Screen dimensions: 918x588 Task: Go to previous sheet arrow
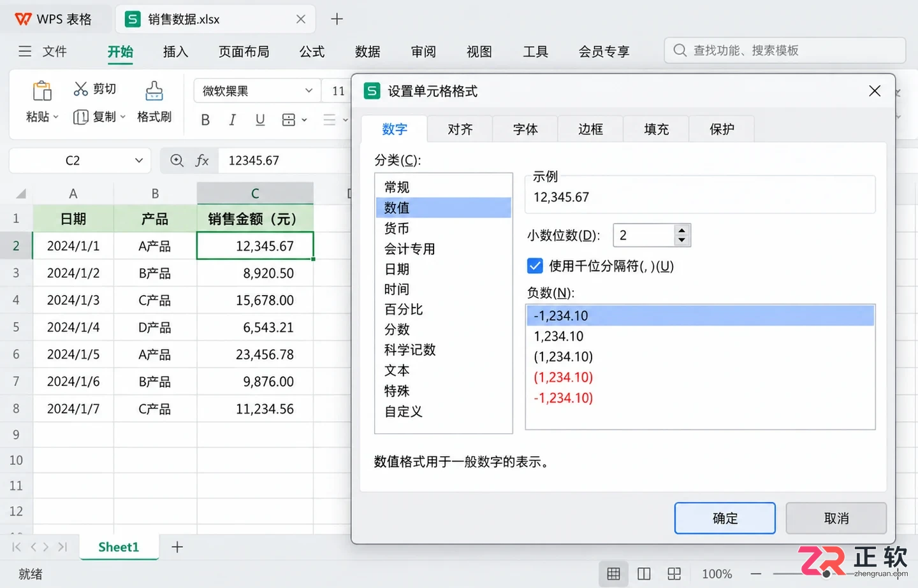tap(34, 547)
